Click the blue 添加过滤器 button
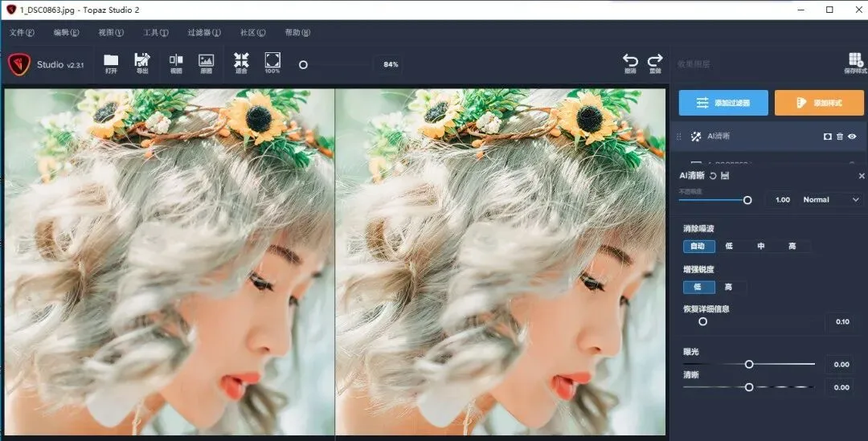The height and width of the screenshot is (441, 868). pyautogui.click(x=723, y=103)
